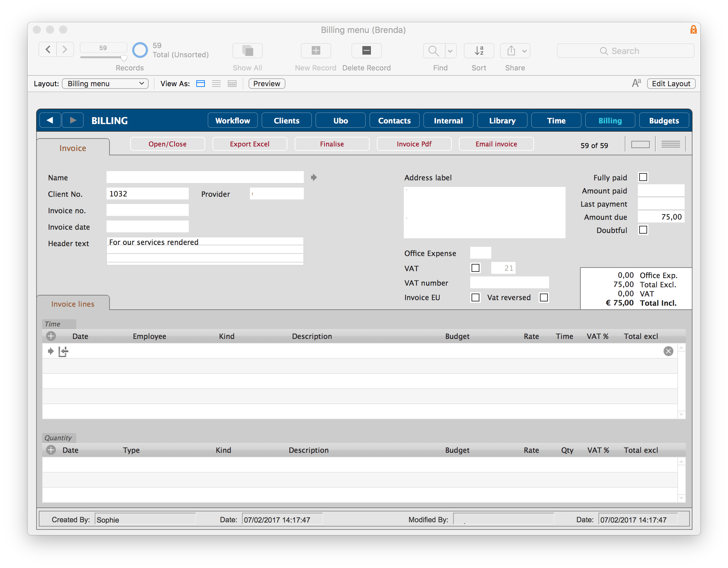Select the Billing tab
The image size is (728, 568).
coord(610,120)
